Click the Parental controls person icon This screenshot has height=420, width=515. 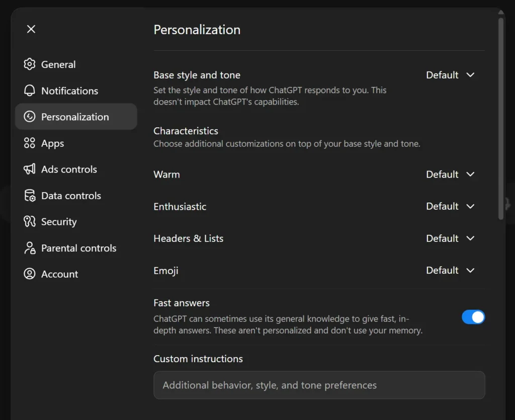[x=30, y=248]
